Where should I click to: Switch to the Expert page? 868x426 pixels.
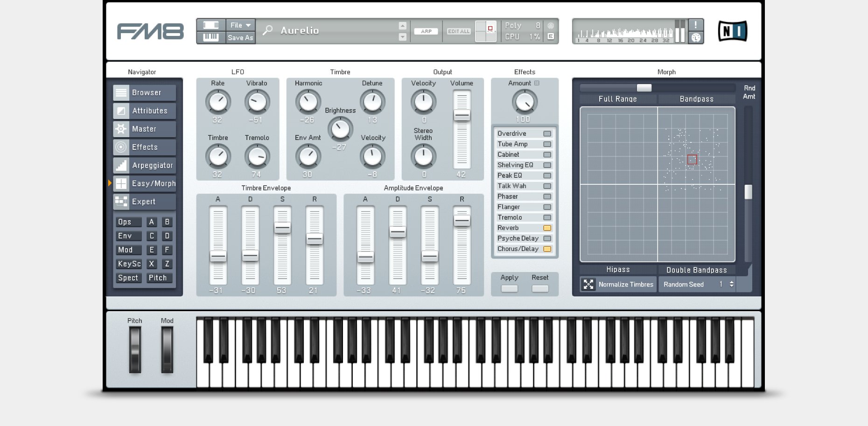(145, 202)
